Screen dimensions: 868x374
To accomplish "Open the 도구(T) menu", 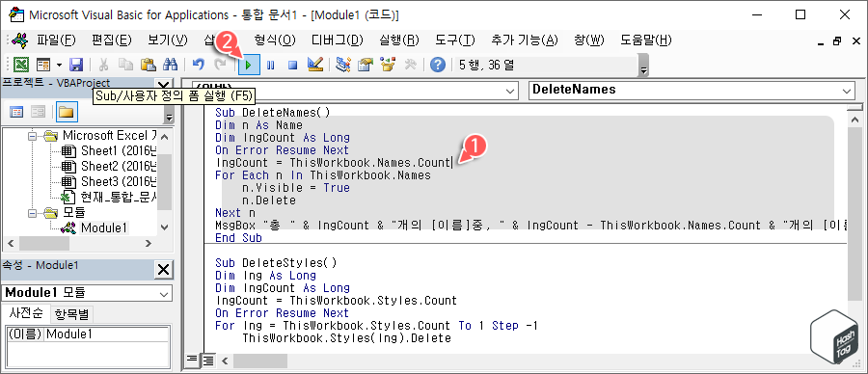I will pyautogui.click(x=455, y=40).
